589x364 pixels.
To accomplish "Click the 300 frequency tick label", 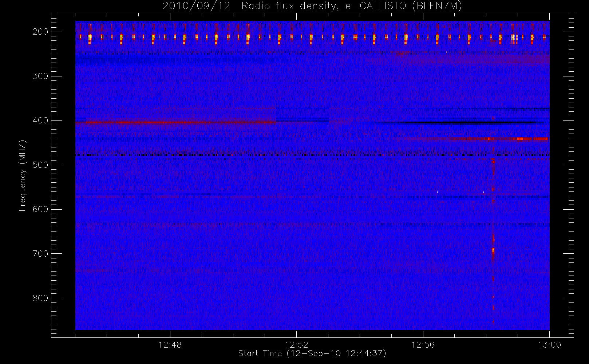I will click(x=40, y=76).
